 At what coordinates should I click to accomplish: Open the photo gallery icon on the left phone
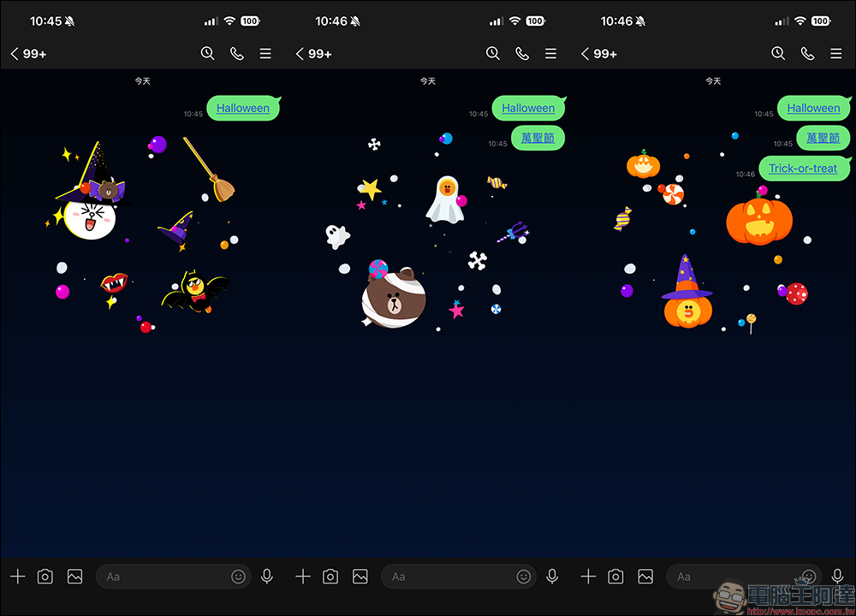tap(75, 577)
